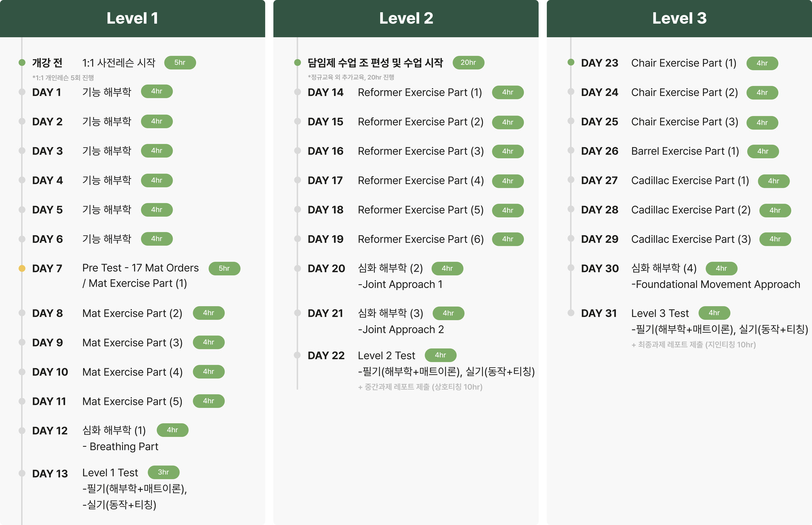Select the 5hr badge for 1:1 사전레슨
Viewport: 812px width, 525px height.
(x=180, y=63)
